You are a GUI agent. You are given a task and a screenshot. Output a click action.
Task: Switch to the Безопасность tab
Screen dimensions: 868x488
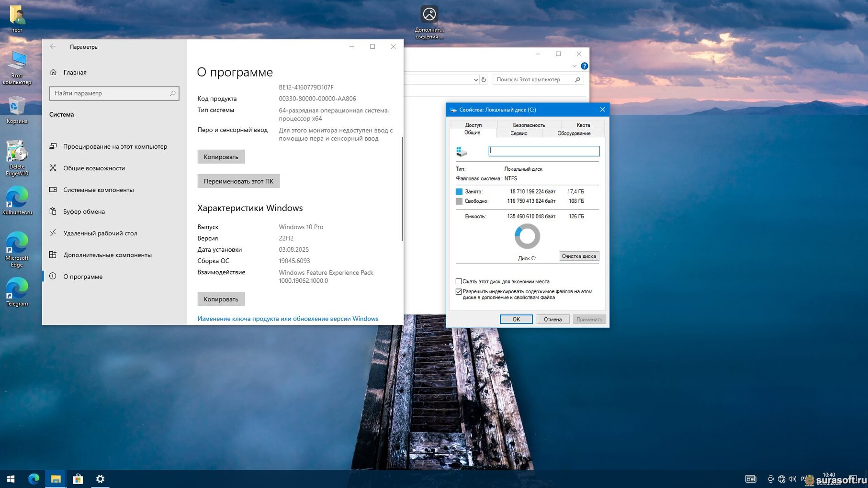(529, 125)
